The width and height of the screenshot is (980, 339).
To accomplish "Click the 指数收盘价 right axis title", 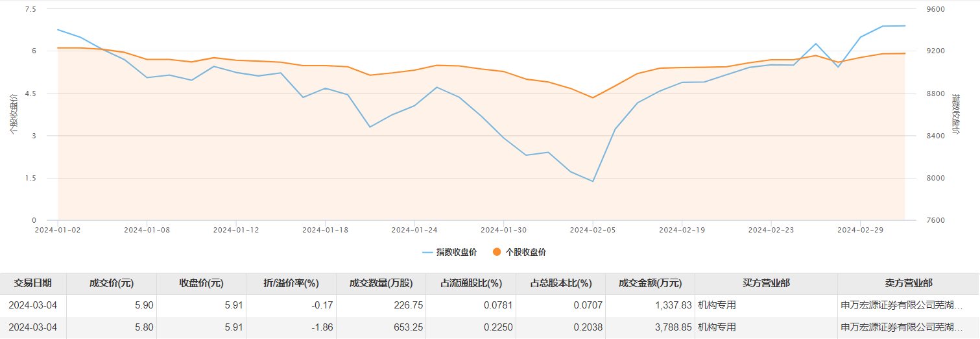I will [x=955, y=114].
